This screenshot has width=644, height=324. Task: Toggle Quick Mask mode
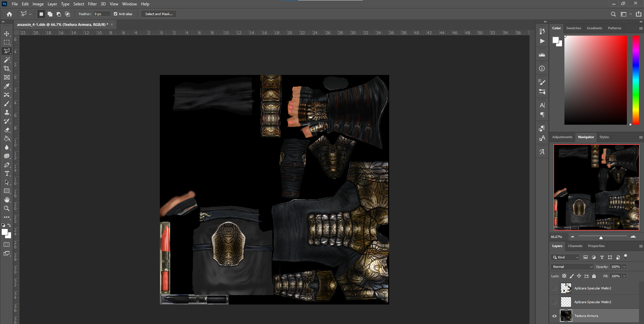[7, 245]
